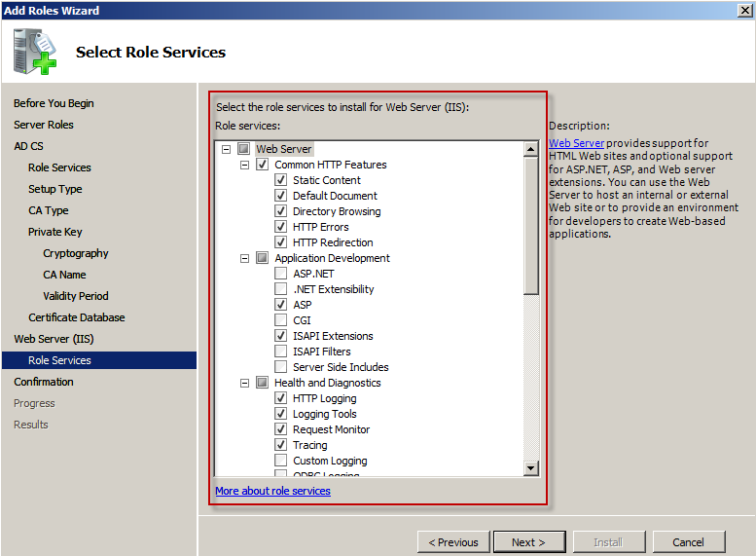Close the Add Roles Wizard window
Viewport: 756px width, 556px height.
744,10
